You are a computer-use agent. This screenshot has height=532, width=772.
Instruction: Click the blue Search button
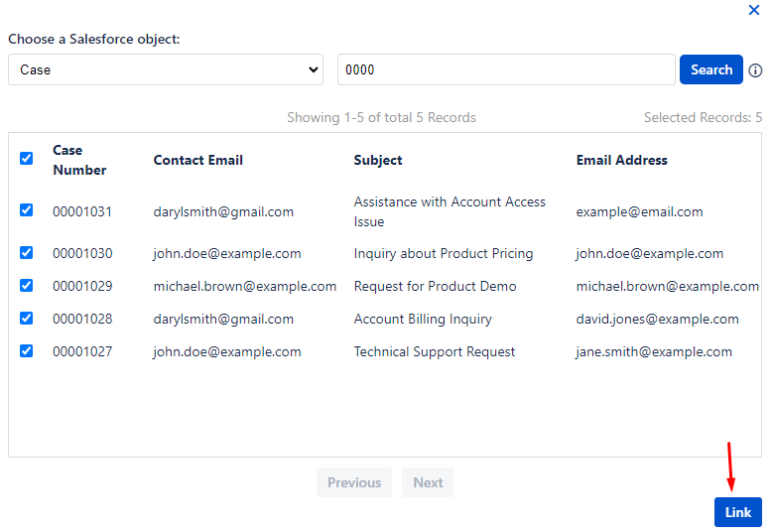710,69
